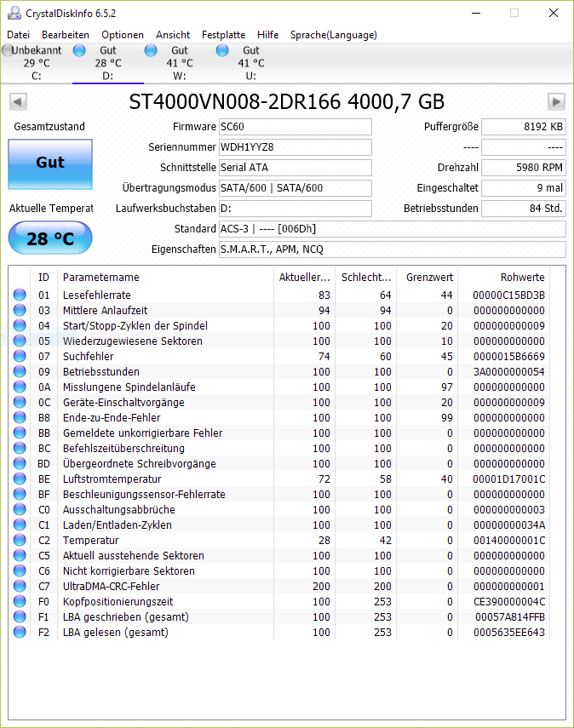This screenshot has height=728, width=574.
Task: Click status orb of Aktuell ausstehende Sektoren
Action: pos(20,555)
